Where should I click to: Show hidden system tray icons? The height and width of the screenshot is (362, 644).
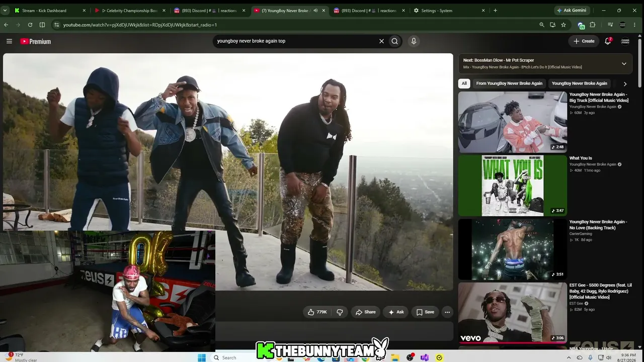pyautogui.click(x=569, y=357)
